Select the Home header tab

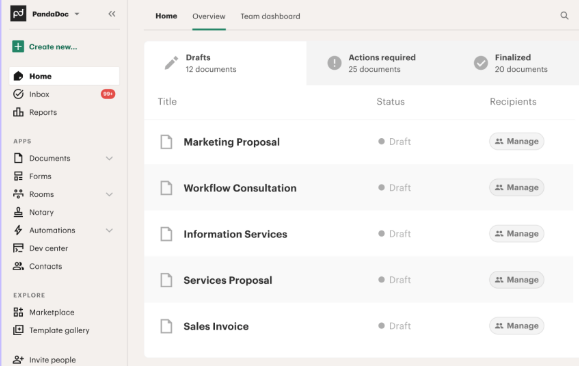tap(166, 16)
